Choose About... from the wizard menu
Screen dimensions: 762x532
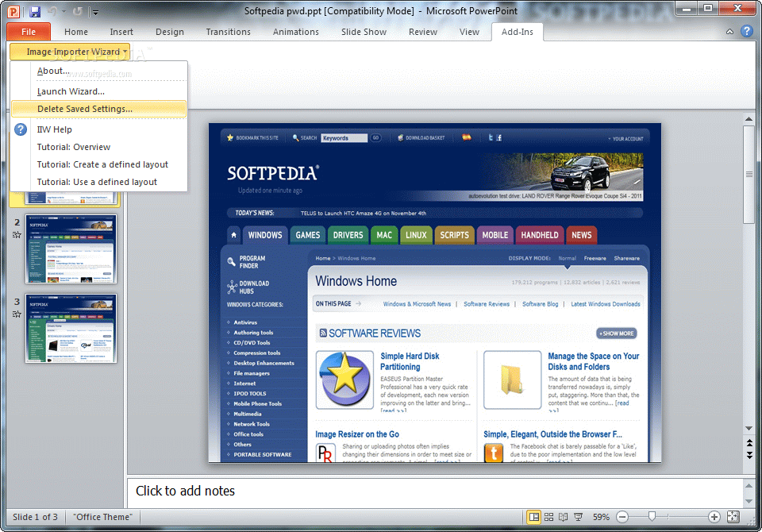[x=99, y=71]
